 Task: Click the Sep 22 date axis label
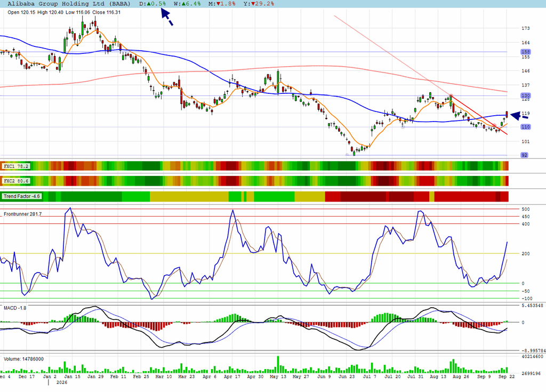point(507,377)
